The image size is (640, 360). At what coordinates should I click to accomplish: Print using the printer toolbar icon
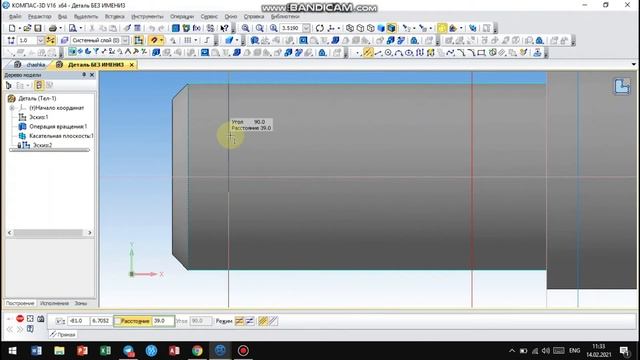[x=53, y=28]
